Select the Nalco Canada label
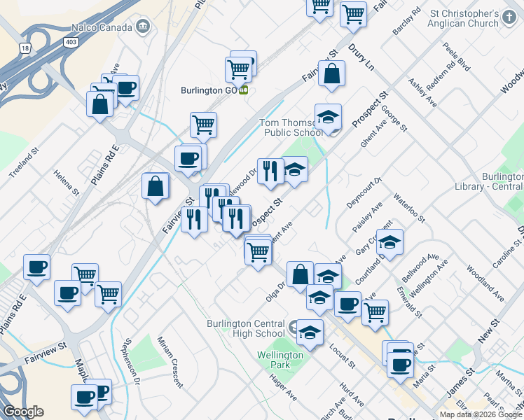Image resolution: width=524 pixels, height=420 pixels. coord(102,27)
